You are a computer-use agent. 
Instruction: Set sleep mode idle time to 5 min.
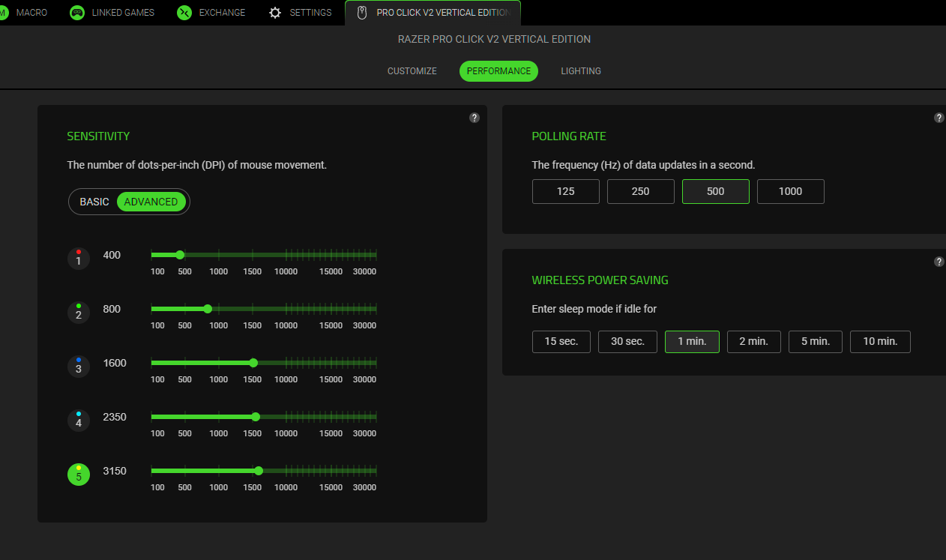click(x=816, y=341)
